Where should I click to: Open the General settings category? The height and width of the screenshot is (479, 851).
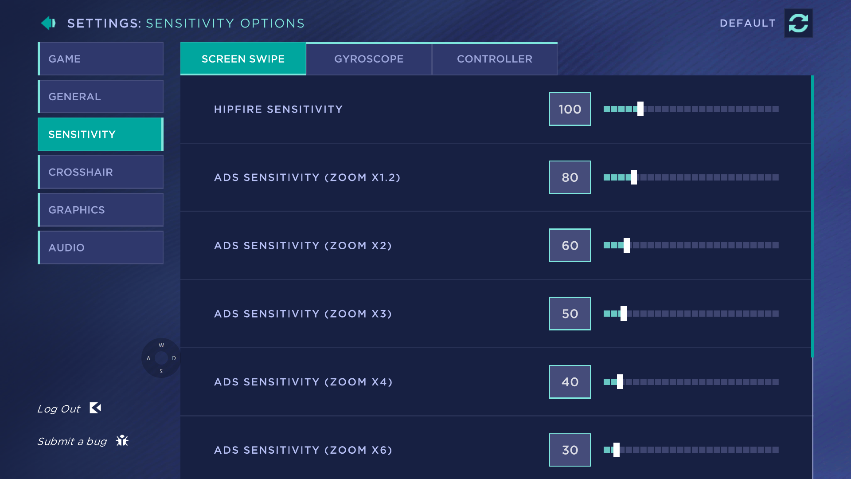(x=100, y=97)
